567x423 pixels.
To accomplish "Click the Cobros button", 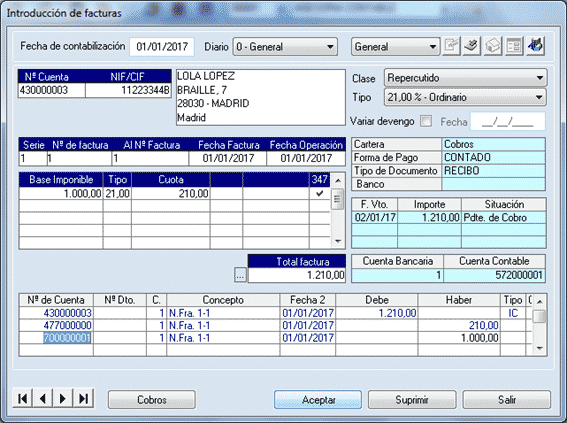I will tap(152, 400).
